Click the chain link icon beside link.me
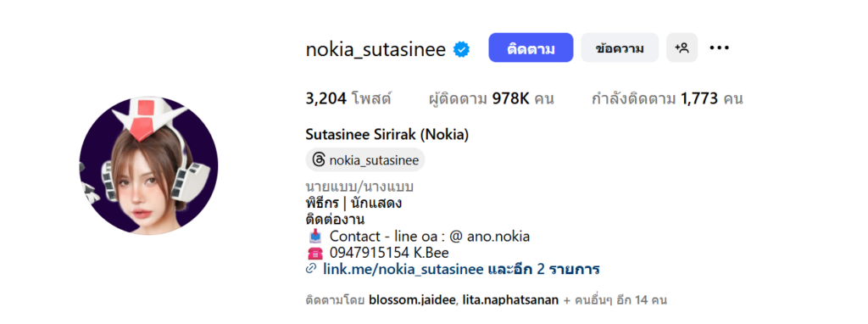868x324 pixels. click(311, 269)
